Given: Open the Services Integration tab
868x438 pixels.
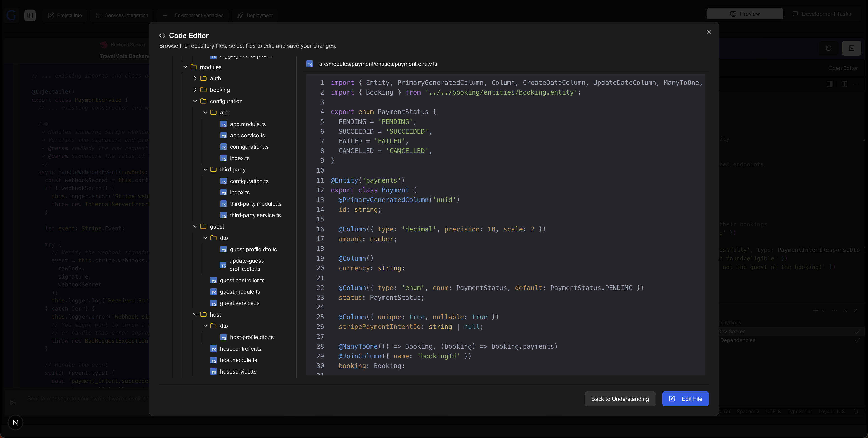Looking at the screenshot, I should [x=122, y=15].
